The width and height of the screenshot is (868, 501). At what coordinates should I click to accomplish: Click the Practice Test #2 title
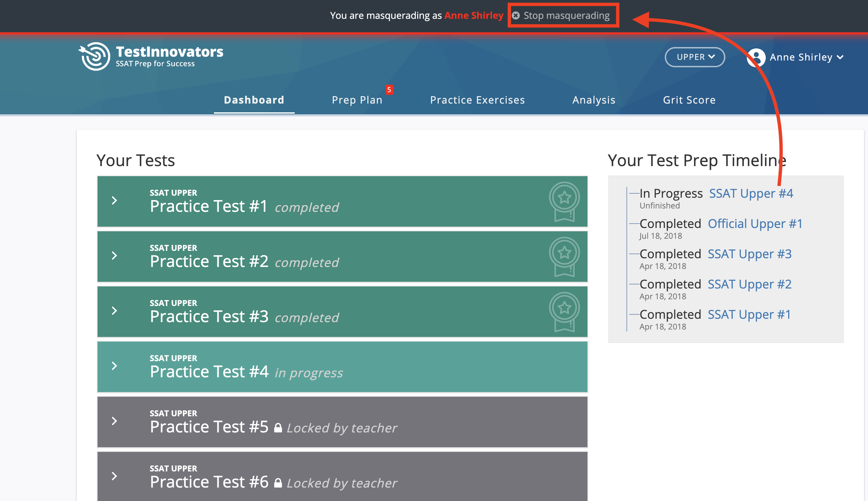(x=209, y=261)
